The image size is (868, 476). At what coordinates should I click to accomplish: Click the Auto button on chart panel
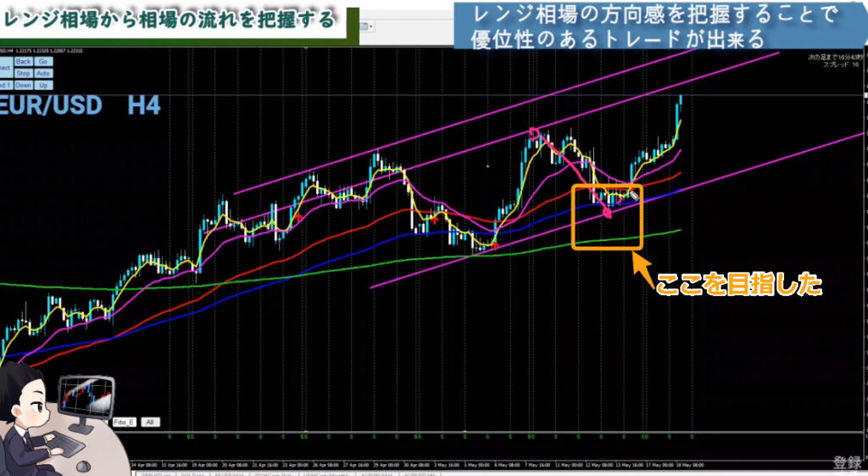coord(43,73)
